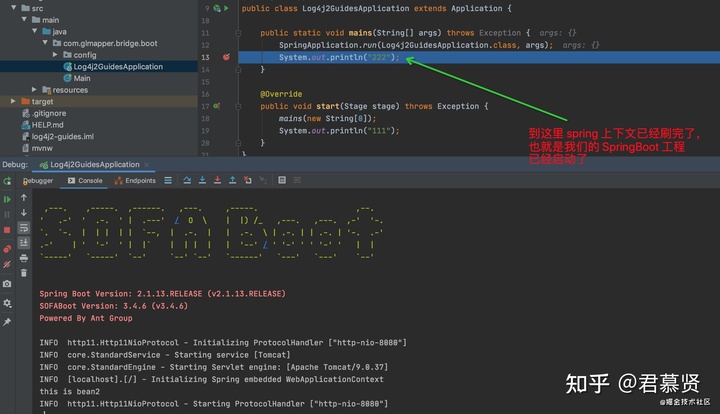Image resolution: width=720 pixels, height=414 pixels.
Task: Switch to the Debugger tab
Action: pyautogui.click(x=38, y=180)
